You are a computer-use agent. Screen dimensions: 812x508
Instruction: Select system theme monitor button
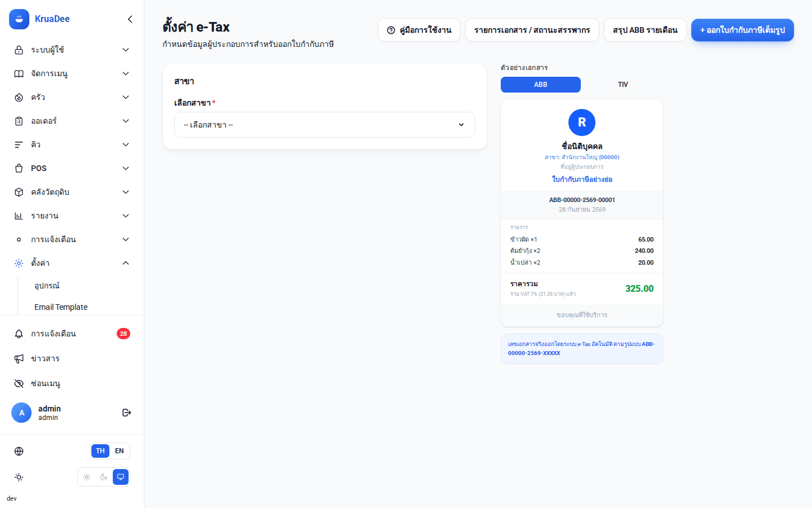tap(121, 477)
